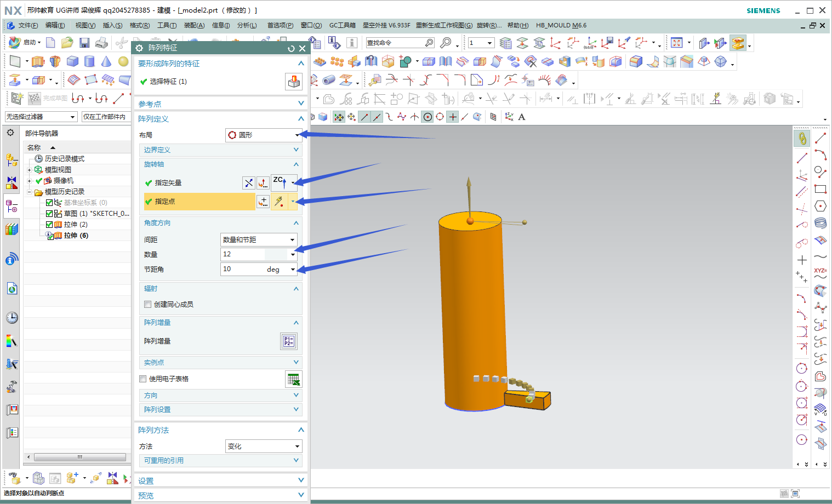Open the pattern increment dialog icon
Viewport: 832px width, 504px height.
288,341
